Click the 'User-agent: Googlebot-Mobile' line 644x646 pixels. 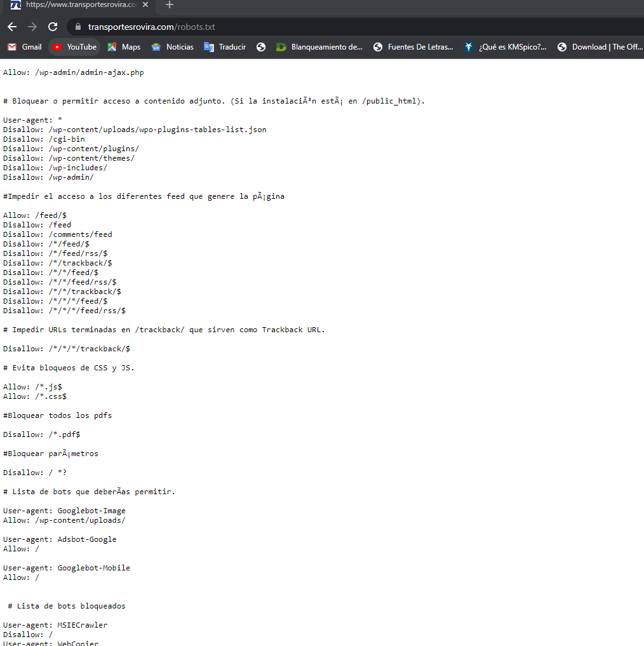[x=66, y=568]
